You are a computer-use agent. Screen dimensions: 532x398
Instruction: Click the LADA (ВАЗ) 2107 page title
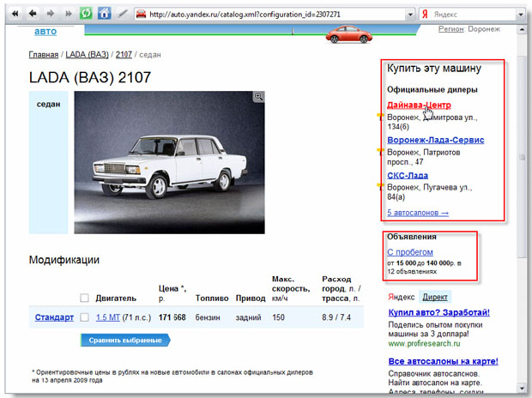(90, 77)
